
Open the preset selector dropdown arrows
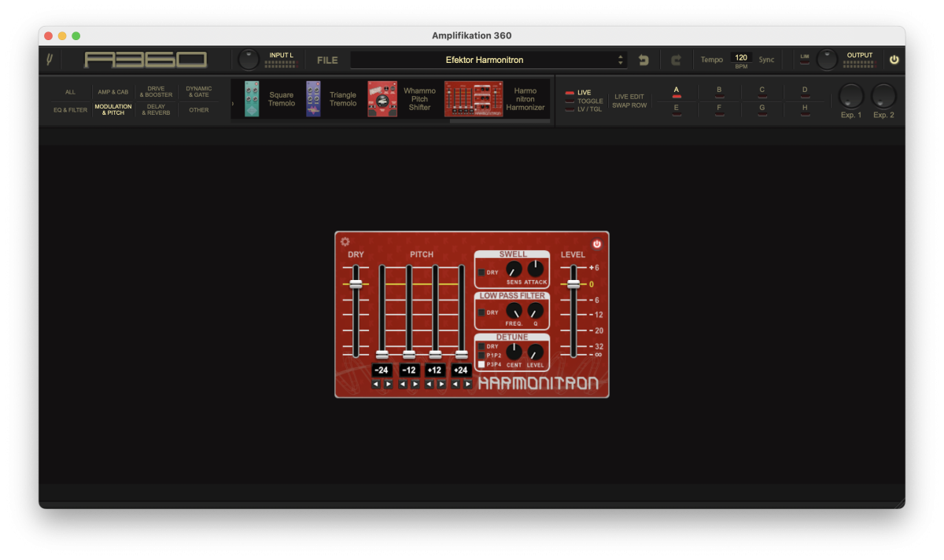[621, 60]
